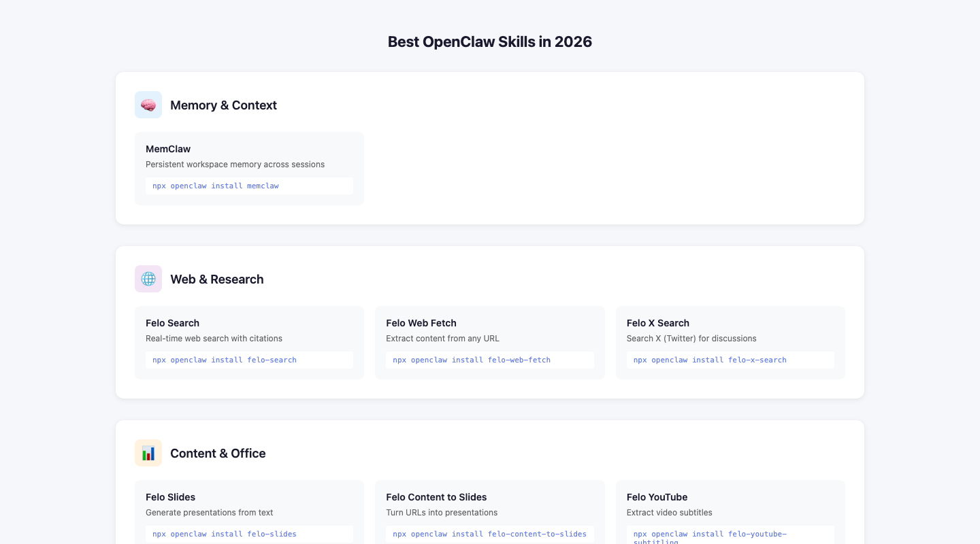Select the felo-x-search install command

[710, 360]
